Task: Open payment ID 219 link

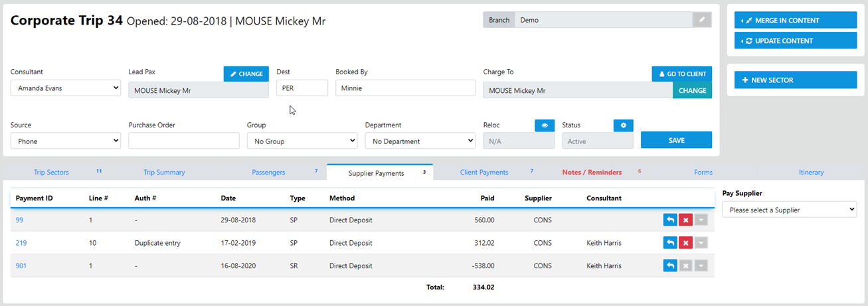Action: 21,243
